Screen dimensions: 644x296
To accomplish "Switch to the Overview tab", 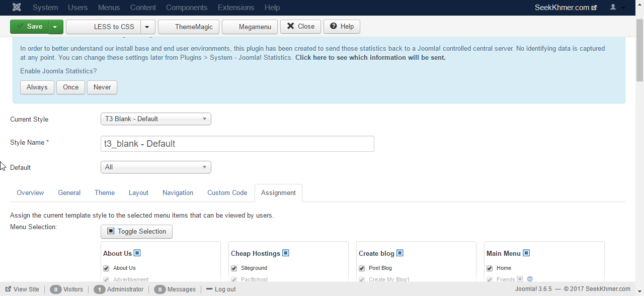I will 30,193.
